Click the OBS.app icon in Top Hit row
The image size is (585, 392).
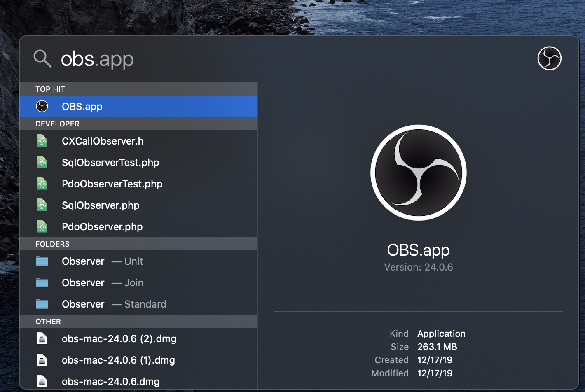42,106
